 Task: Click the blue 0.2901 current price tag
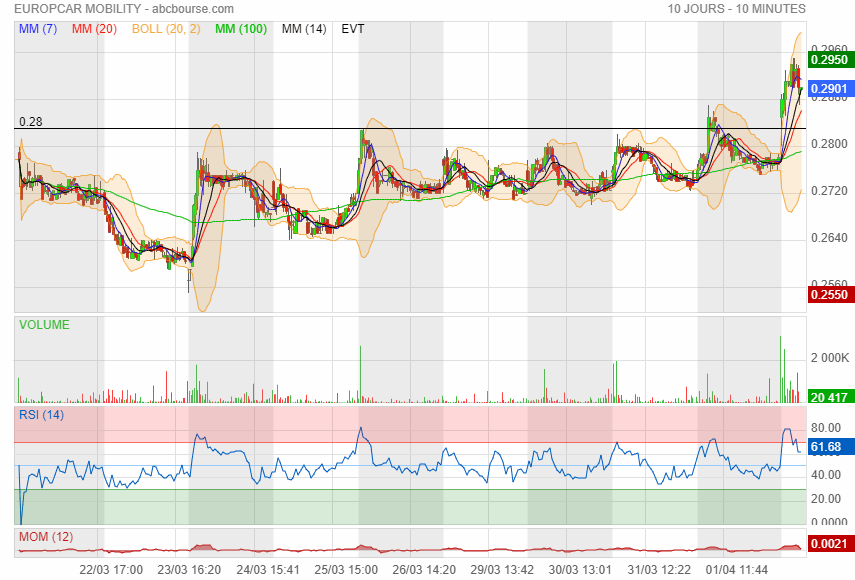[x=828, y=89]
